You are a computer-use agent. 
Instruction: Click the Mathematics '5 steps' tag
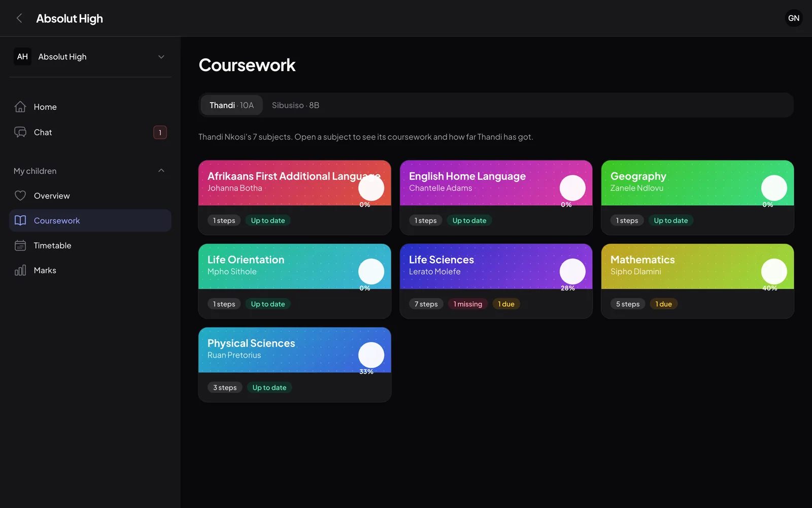click(x=628, y=304)
